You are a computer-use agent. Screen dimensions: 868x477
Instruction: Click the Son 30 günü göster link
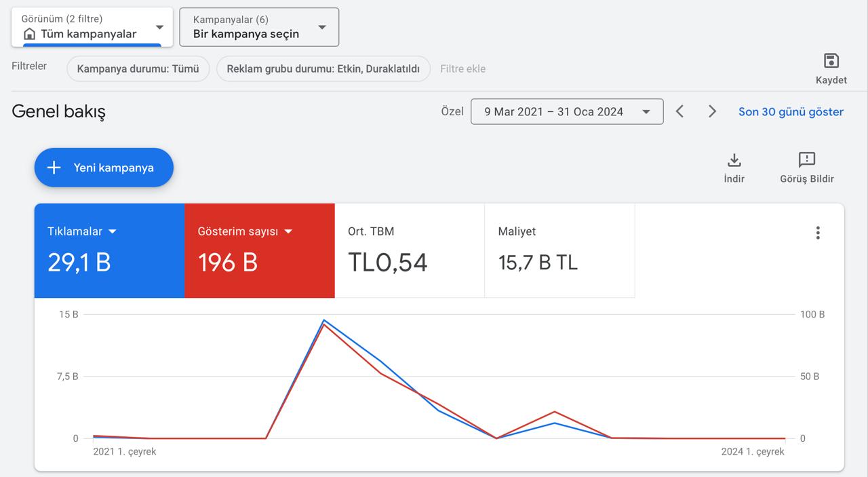tap(791, 112)
